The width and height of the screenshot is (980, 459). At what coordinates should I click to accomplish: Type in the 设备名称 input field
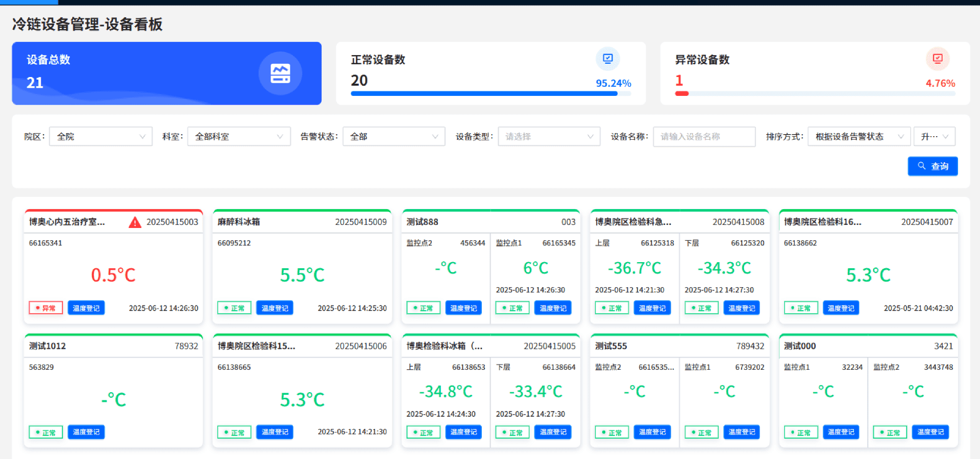(x=704, y=137)
